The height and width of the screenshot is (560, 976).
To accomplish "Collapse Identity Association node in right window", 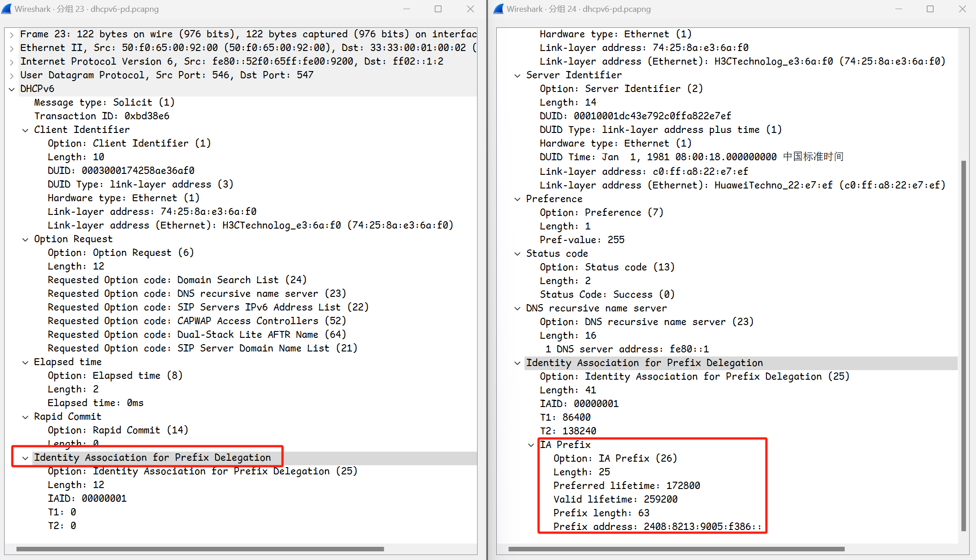I will tap(517, 363).
